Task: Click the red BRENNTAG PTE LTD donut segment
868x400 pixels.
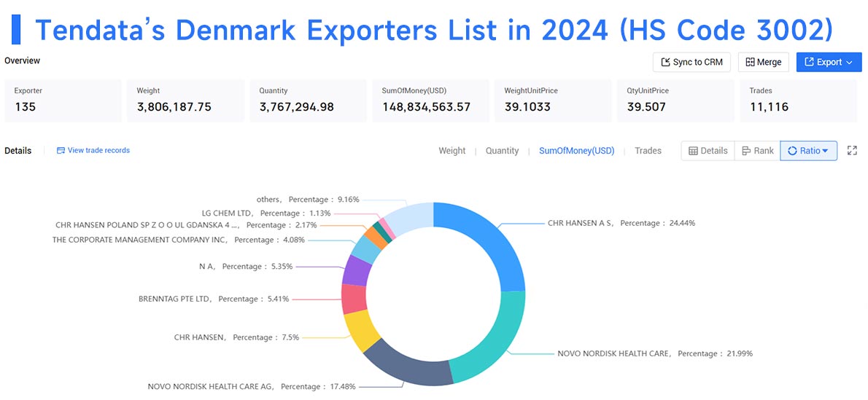Action: pos(354,299)
